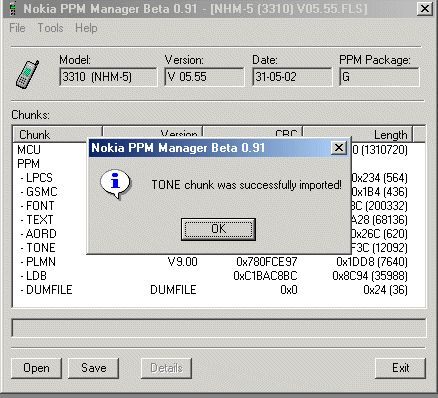Click the empty progress bar below chunks

tap(219, 328)
